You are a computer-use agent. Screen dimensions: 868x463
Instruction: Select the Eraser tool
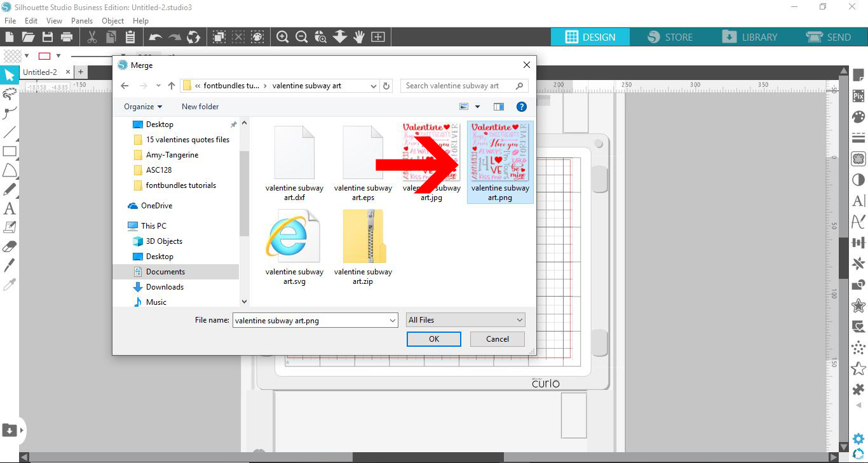(x=10, y=246)
